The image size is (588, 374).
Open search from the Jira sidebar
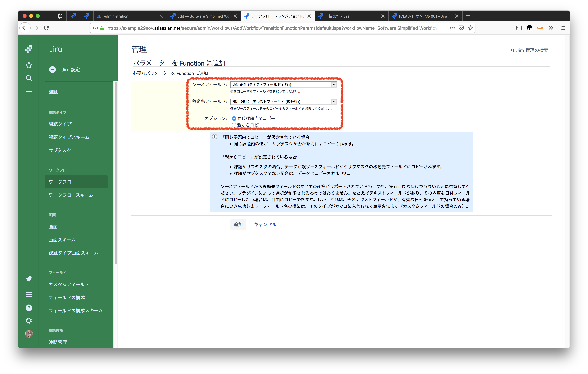pyautogui.click(x=29, y=78)
